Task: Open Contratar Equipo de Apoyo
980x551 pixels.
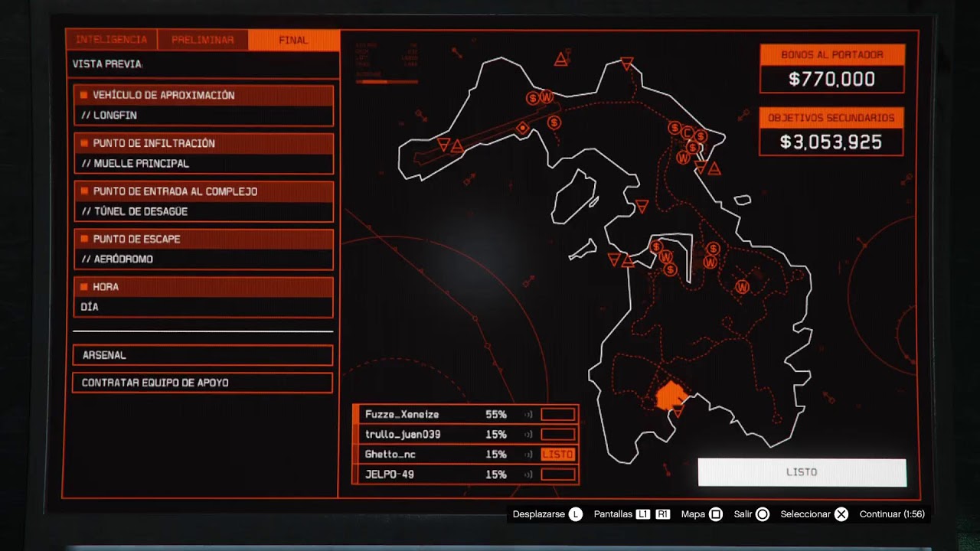Action: click(x=203, y=383)
